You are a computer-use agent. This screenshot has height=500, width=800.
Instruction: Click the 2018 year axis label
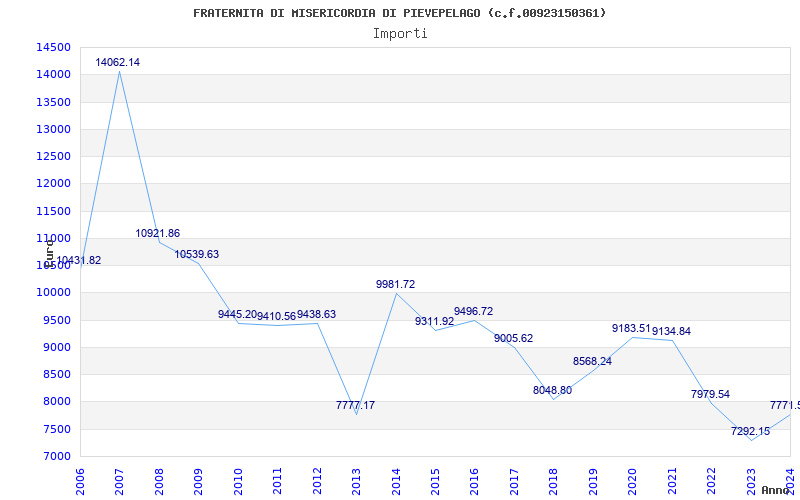554,482
